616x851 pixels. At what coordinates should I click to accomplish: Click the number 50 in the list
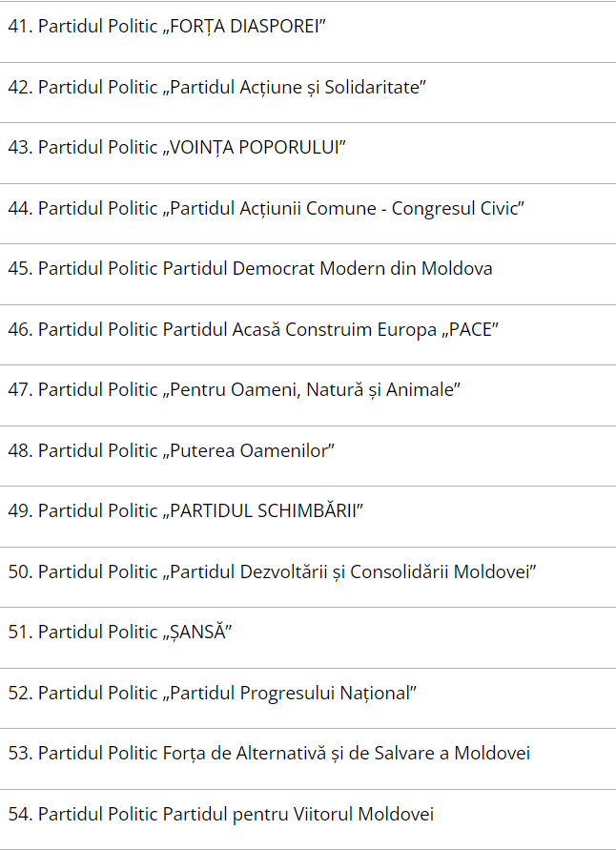click(x=19, y=571)
